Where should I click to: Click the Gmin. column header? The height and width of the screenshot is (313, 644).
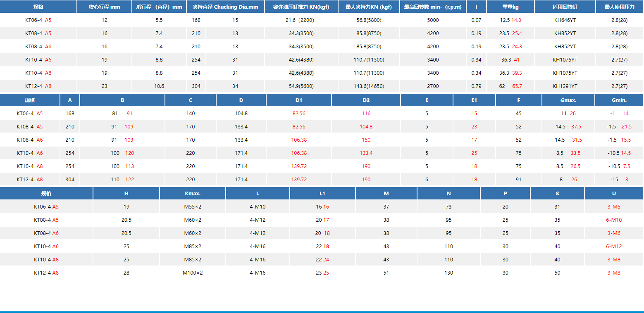coord(619,100)
